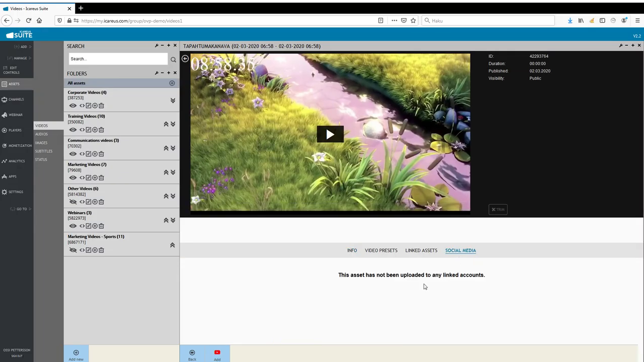Move Corporate Videos folder down
This screenshot has height=362, width=644.
tap(173, 101)
